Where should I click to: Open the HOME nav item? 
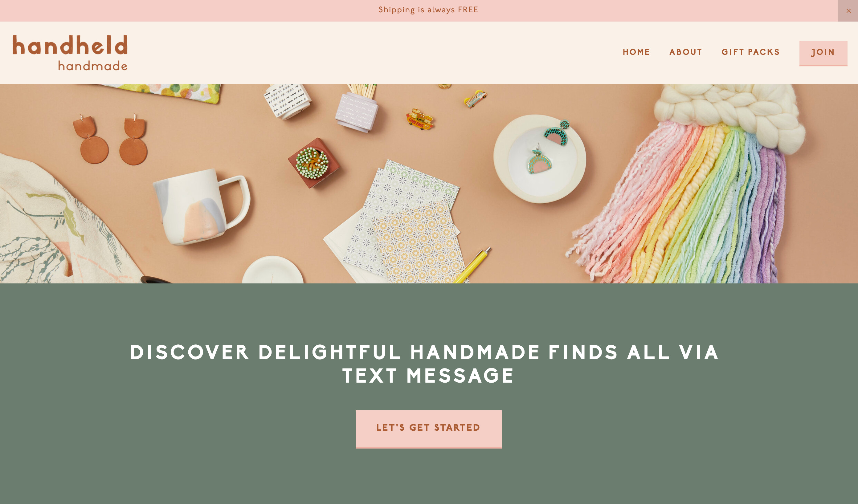click(x=636, y=52)
